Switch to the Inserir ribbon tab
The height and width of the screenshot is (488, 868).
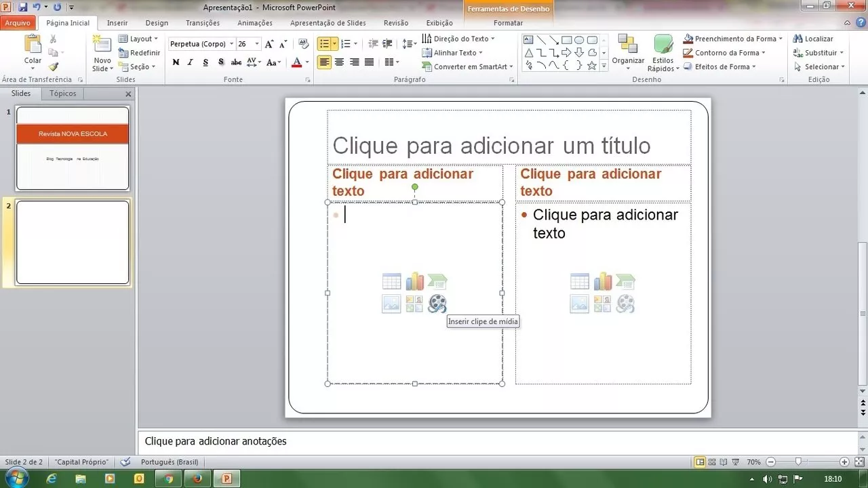[117, 22]
